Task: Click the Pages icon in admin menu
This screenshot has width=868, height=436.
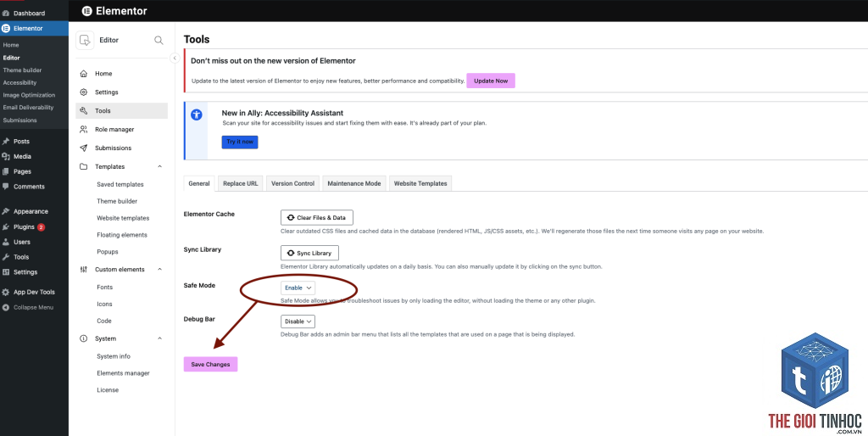Action: pyautogui.click(x=6, y=171)
